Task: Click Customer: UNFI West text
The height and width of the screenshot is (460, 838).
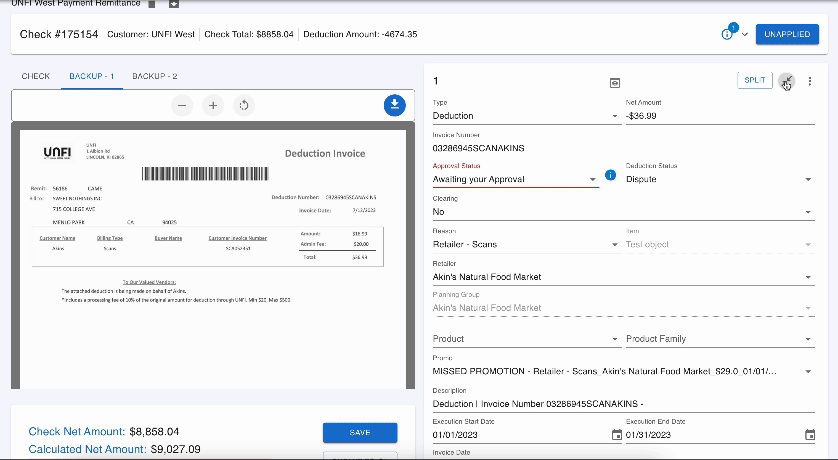Action: [151, 34]
